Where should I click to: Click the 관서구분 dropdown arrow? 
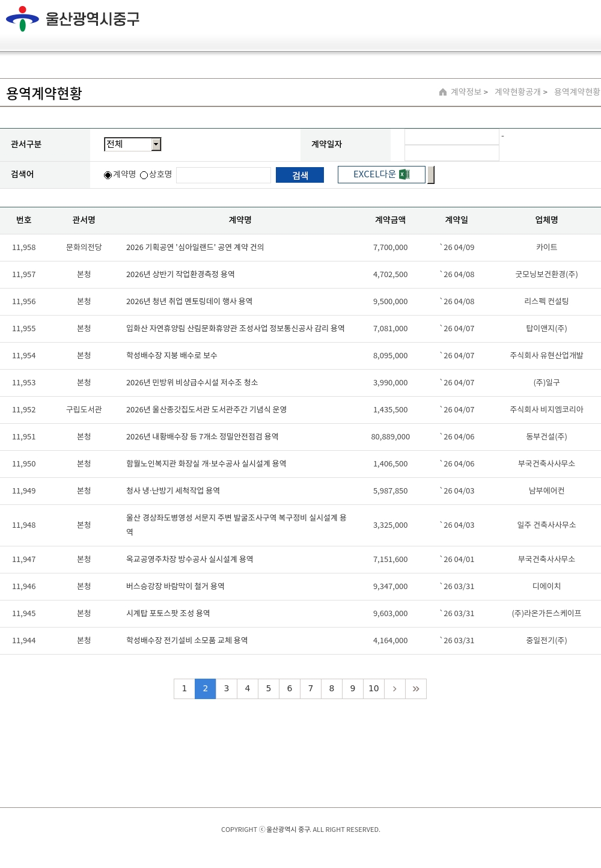pos(156,144)
